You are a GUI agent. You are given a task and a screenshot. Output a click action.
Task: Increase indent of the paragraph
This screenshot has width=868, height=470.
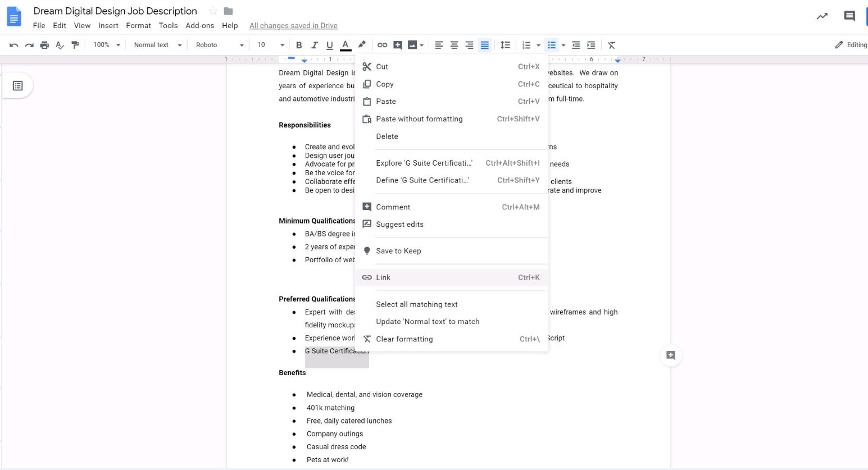(591, 45)
